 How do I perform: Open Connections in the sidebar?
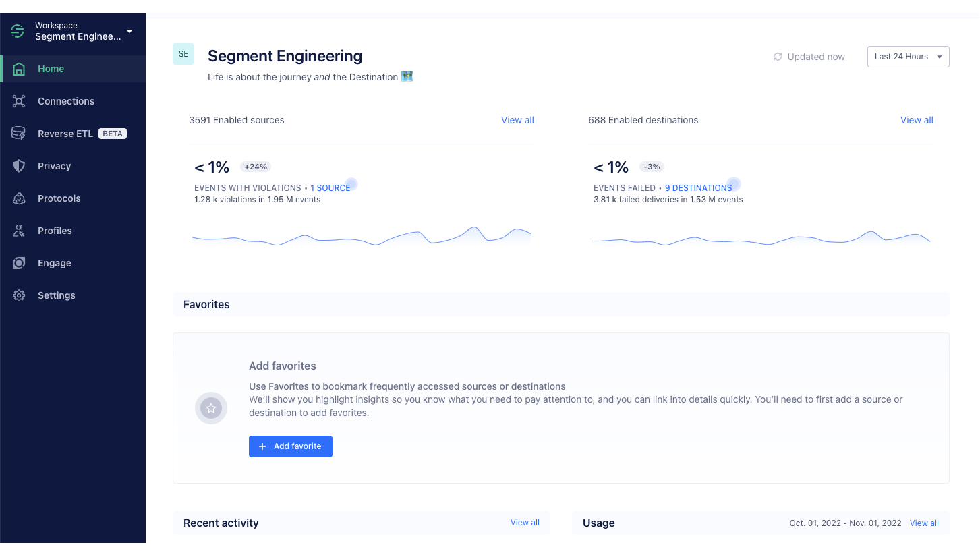point(73,101)
